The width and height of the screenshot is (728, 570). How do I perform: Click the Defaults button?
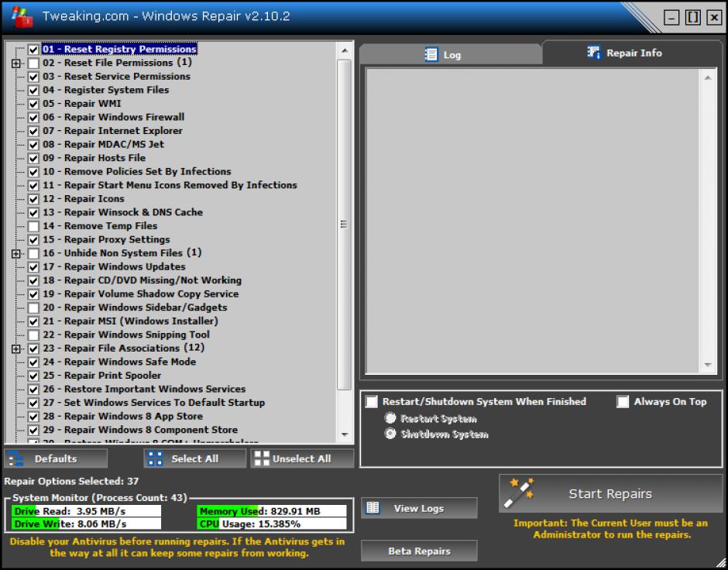tap(56, 458)
